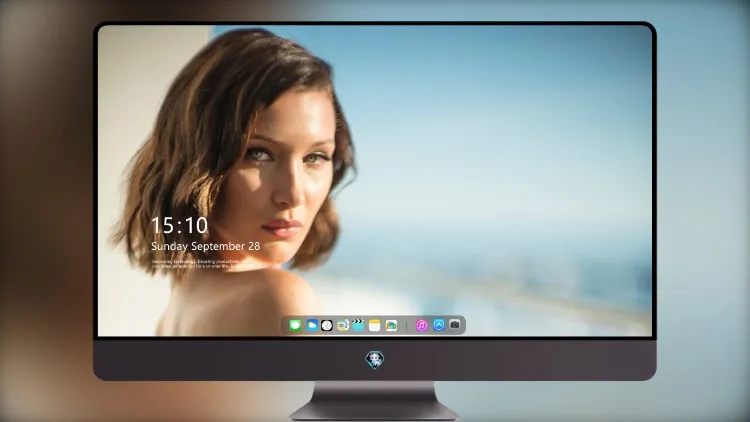Viewport: 750px width, 422px height.
Task: Open the green Messages app in dock
Action: (x=295, y=325)
